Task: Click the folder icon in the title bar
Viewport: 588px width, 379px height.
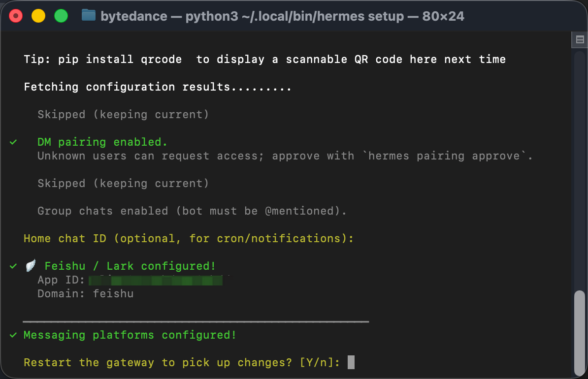Action: pyautogui.click(x=89, y=16)
